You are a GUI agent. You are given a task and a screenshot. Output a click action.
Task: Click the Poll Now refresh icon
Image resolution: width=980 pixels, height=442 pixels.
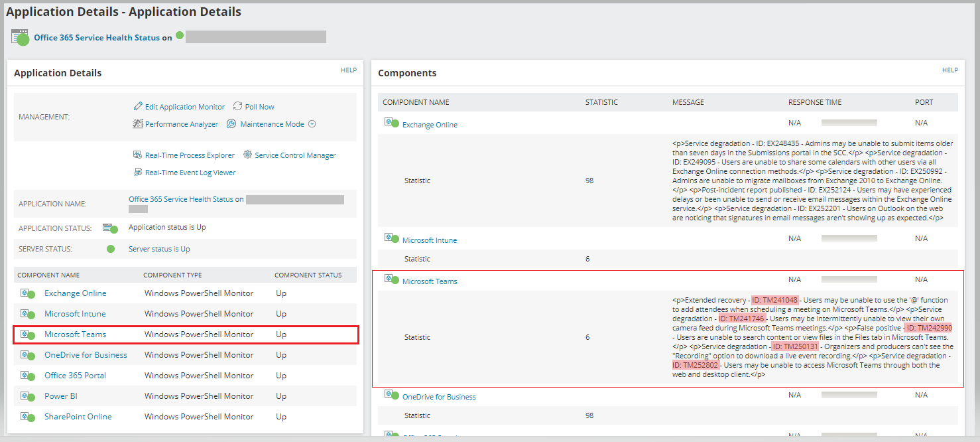[237, 106]
